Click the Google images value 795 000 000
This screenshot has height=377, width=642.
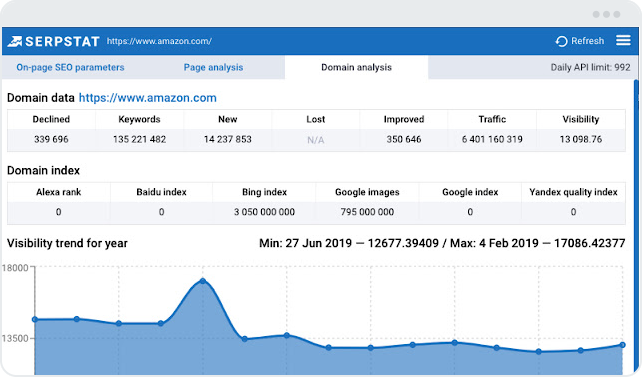[367, 212]
